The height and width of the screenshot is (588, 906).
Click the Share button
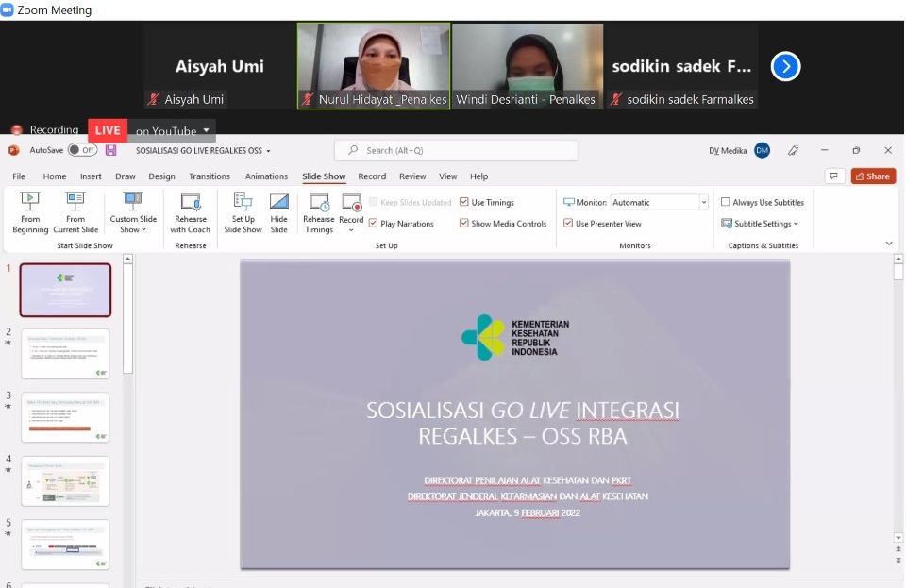pos(873,176)
